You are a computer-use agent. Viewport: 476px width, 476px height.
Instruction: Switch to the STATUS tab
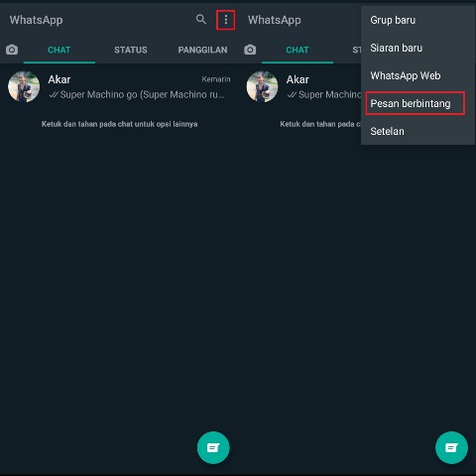pyautogui.click(x=131, y=50)
